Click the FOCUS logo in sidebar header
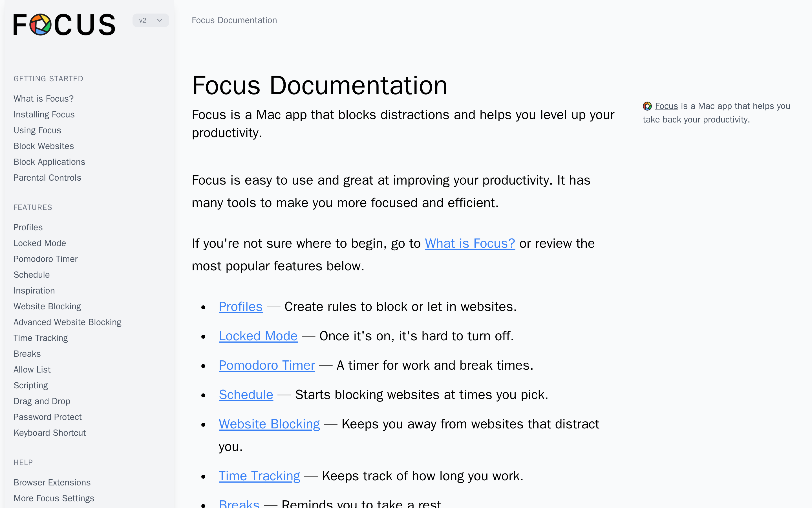The width and height of the screenshot is (812, 508). (64, 25)
